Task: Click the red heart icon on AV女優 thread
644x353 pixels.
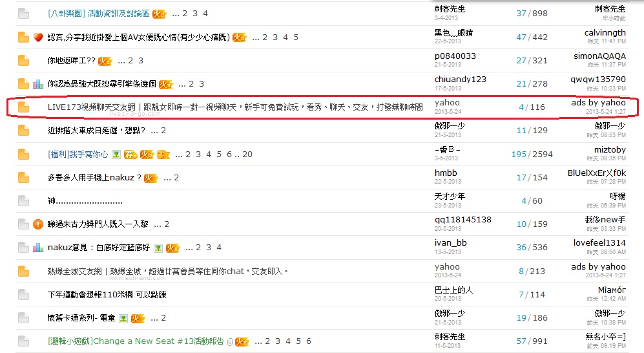Action: coord(38,37)
